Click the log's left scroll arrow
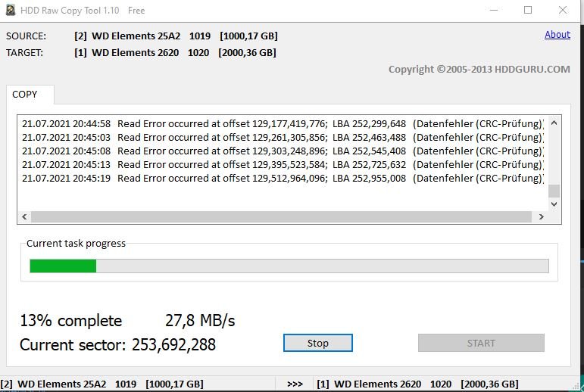The image size is (584, 392). click(24, 216)
